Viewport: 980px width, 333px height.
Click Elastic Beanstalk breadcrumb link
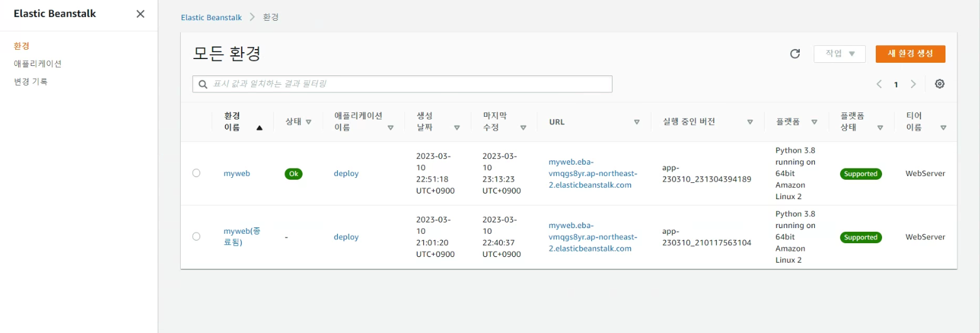pos(211,17)
